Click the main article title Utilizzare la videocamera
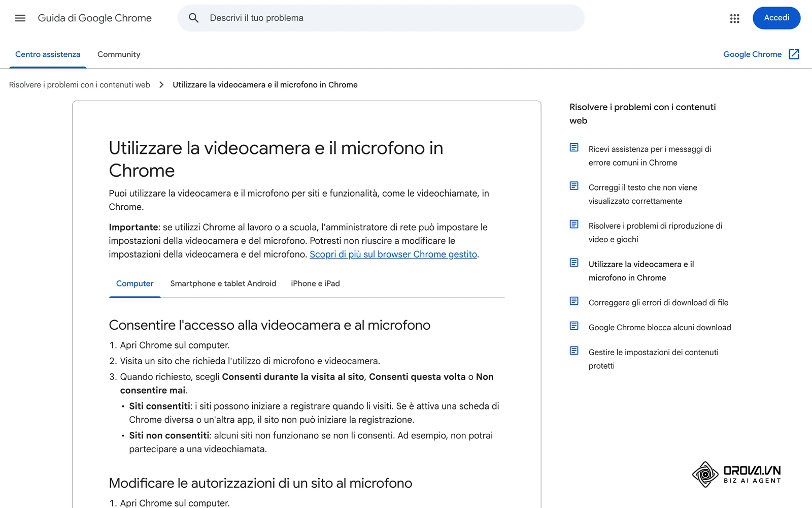This screenshot has height=508, width=812. pos(276,159)
